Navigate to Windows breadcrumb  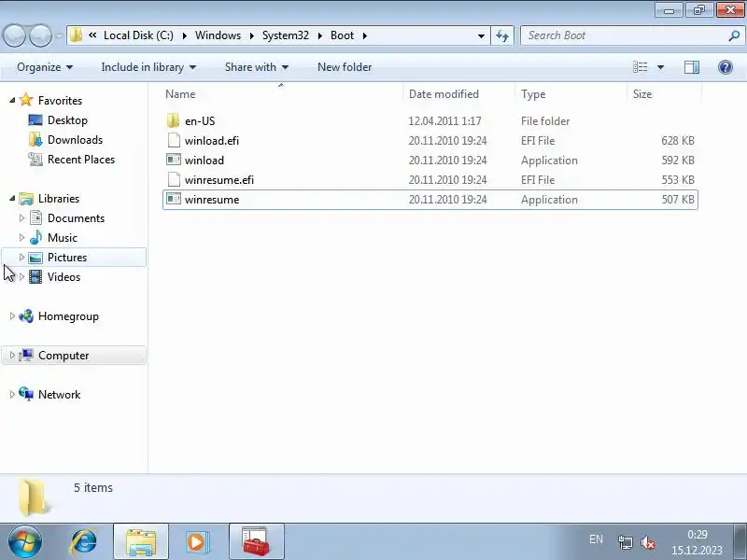coord(218,35)
